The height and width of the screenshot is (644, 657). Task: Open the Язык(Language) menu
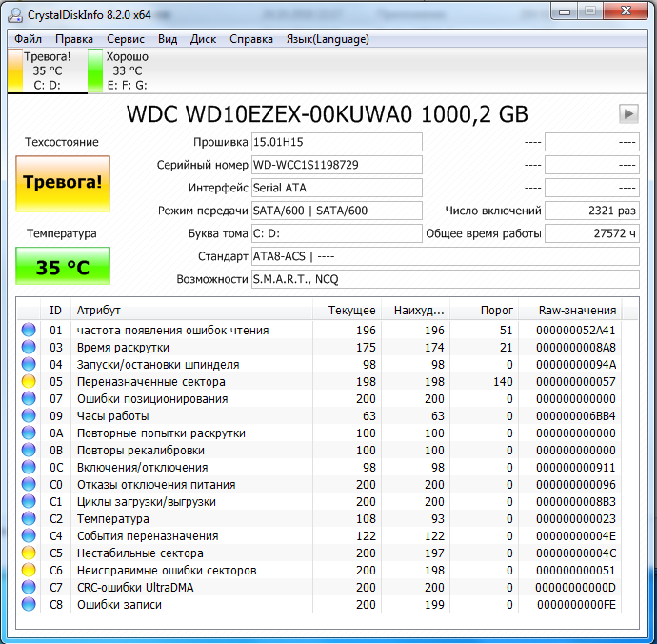point(328,39)
